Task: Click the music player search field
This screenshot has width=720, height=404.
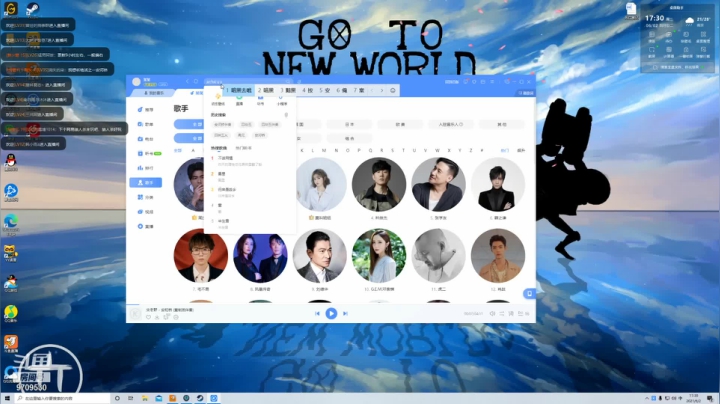Action: pos(248,82)
